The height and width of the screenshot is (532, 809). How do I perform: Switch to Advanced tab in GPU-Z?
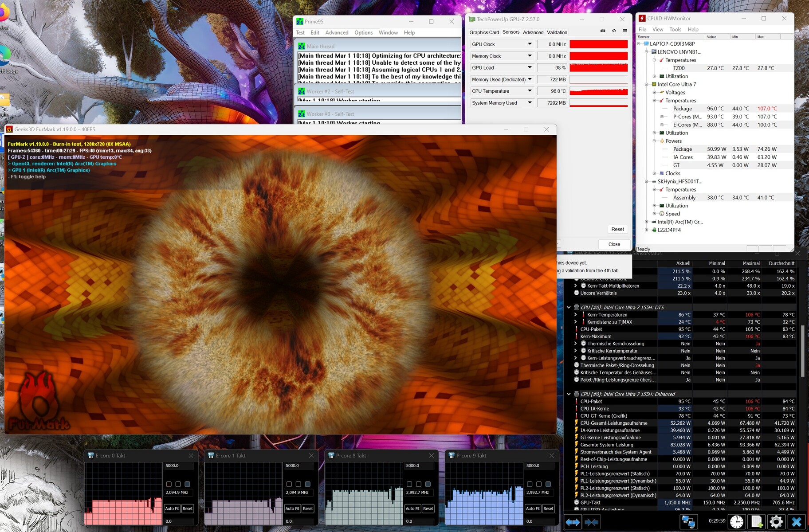pyautogui.click(x=533, y=32)
